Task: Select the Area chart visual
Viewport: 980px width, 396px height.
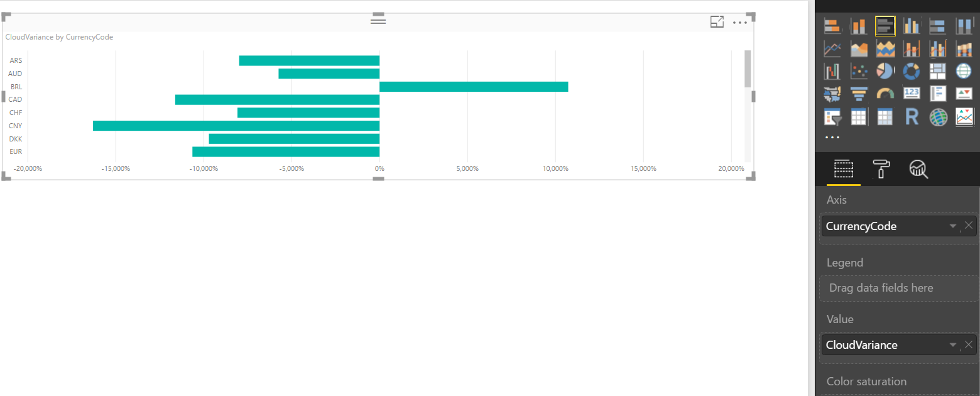Action: (x=859, y=48)
